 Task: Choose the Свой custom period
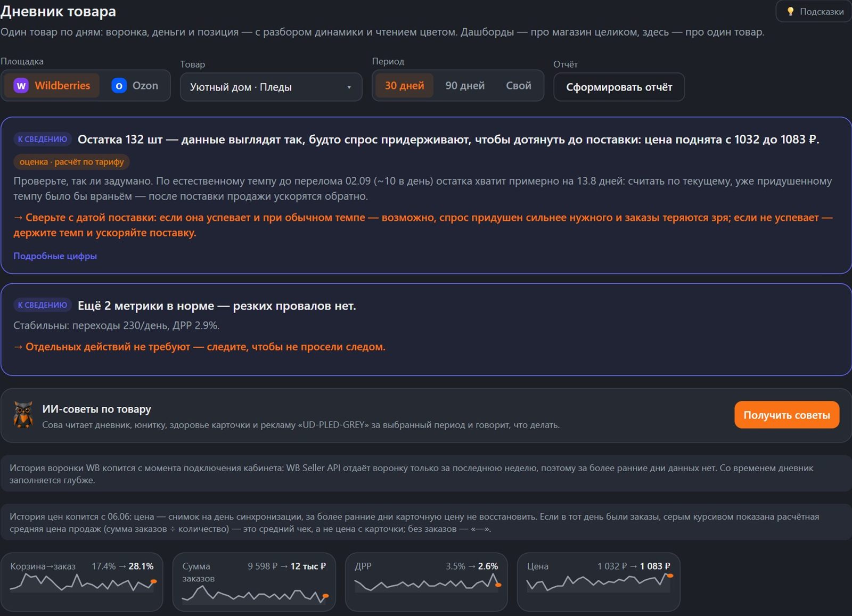click(519, 86)
